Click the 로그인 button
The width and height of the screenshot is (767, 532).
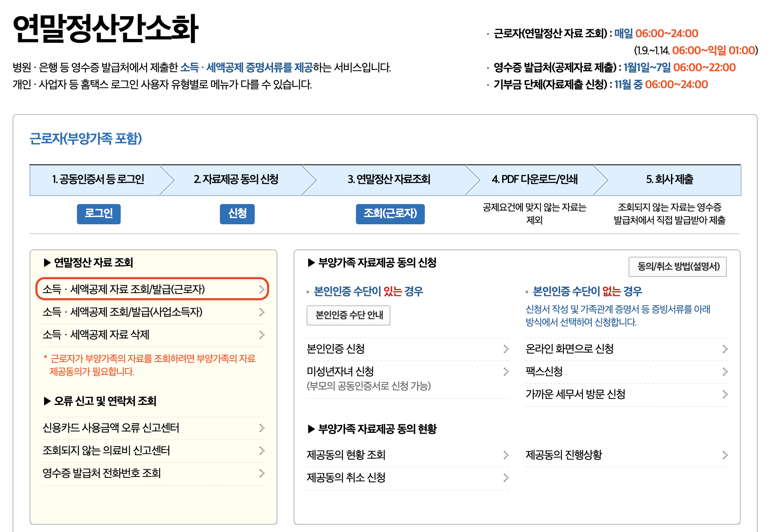[98, 214]
